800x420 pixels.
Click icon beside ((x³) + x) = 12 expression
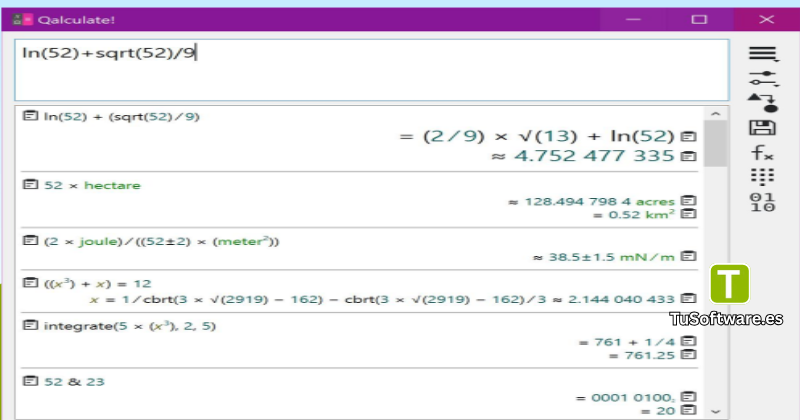click(30, 283)
